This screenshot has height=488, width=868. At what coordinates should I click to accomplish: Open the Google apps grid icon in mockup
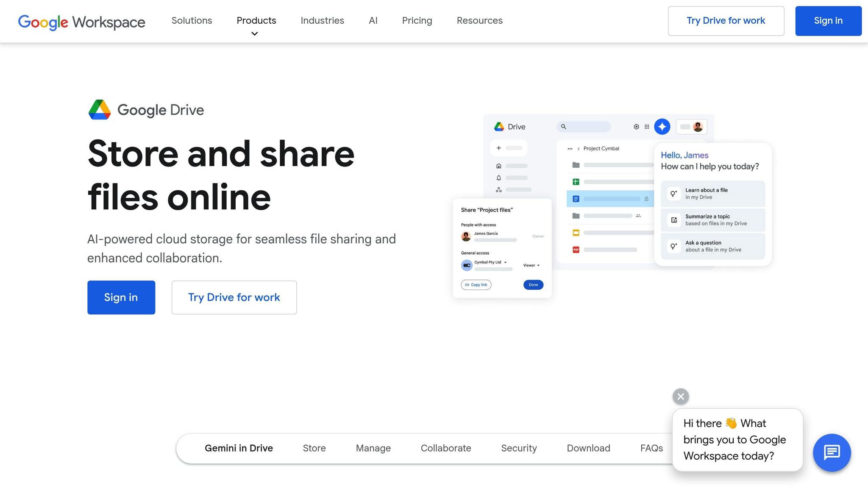tap(647, 126)
